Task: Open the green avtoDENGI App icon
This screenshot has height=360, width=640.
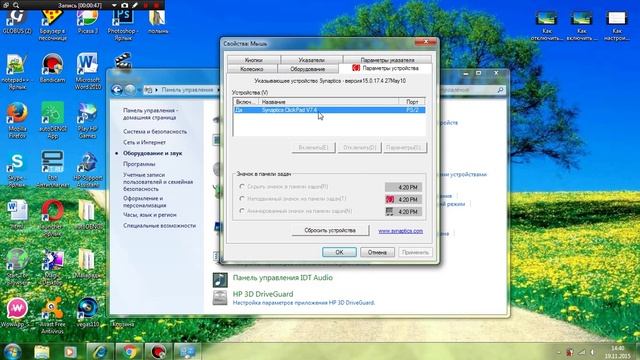Action: click(x=52, y=120)
